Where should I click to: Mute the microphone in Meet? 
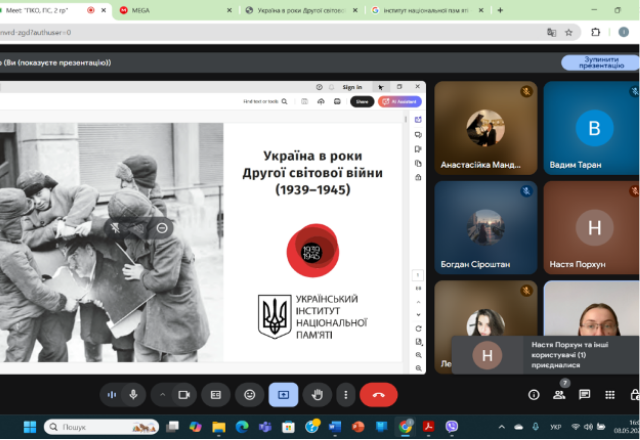(132, 394)
